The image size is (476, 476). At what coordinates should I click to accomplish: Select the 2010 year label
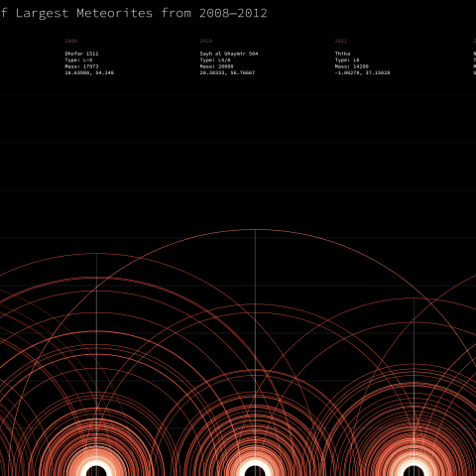(206, 41)
